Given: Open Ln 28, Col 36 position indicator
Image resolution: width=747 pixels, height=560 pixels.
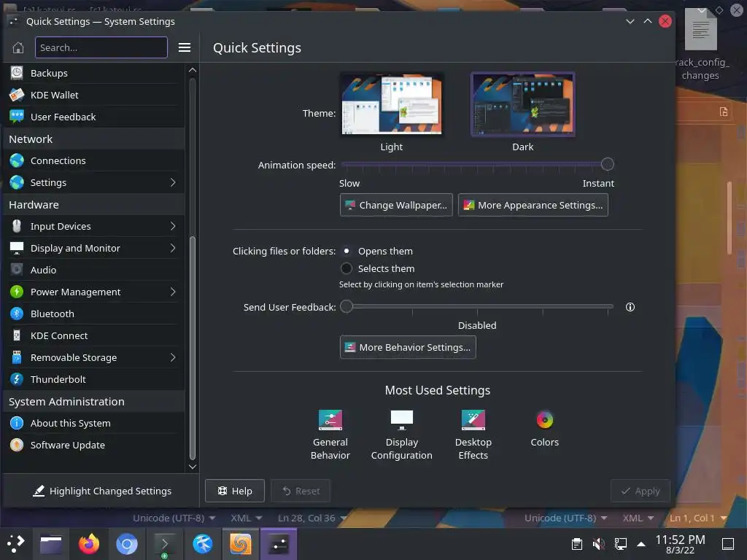Looking at the screenshot, I should click(x=312, y=518).
